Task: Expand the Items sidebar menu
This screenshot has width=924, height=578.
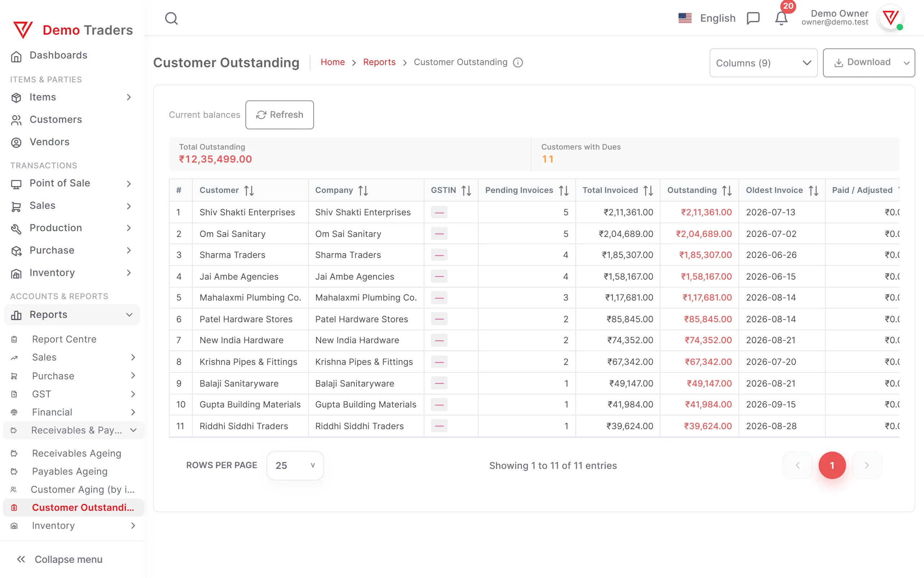Action: [x=72, y=98]
